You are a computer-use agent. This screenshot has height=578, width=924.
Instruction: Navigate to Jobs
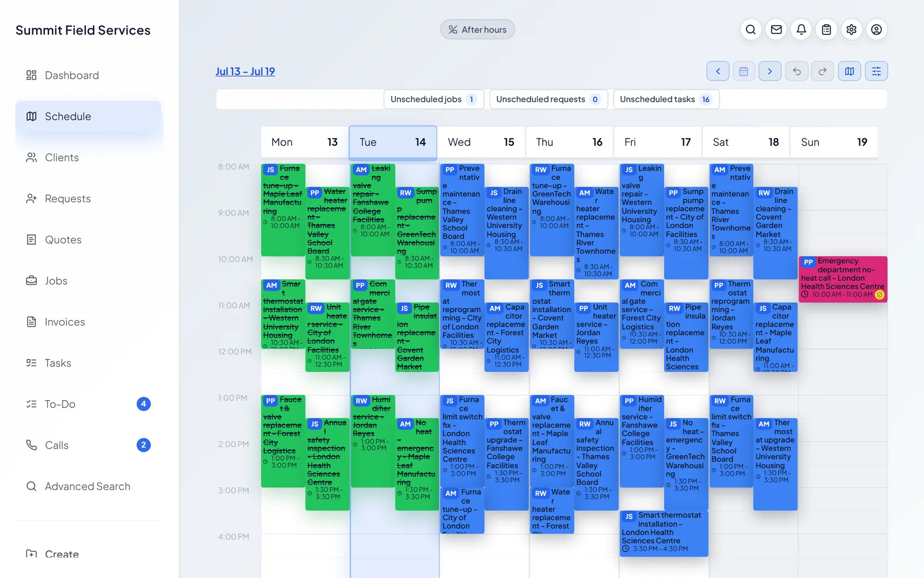(x=88, y=280)
